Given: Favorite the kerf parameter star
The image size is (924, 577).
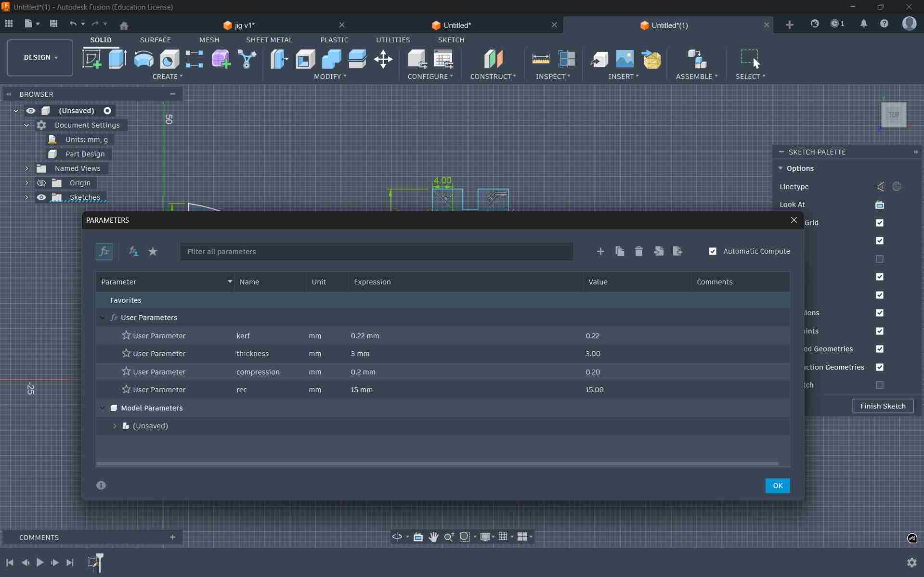Looking at the screenshot, I should click(x=126, y=335).
